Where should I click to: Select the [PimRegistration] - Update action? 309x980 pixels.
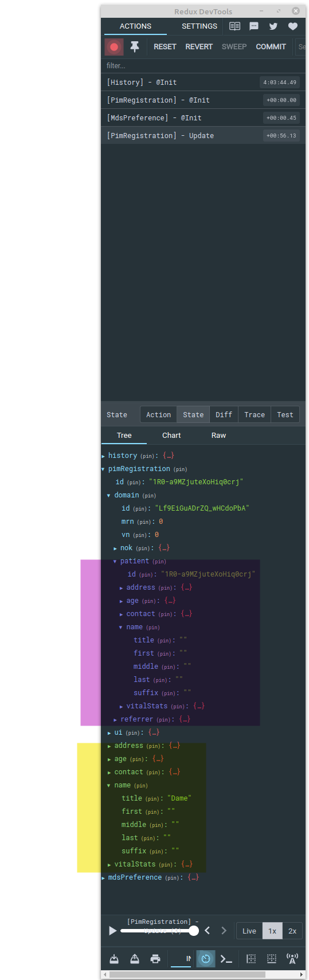203,135
